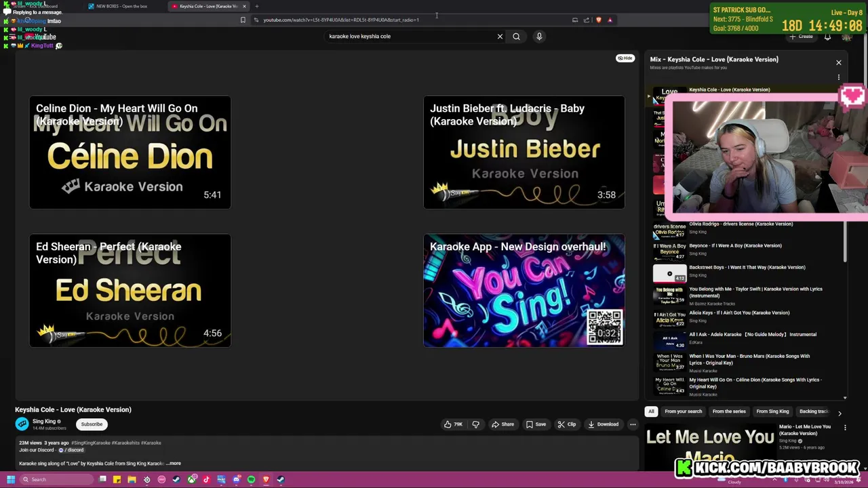
Task: Open the Windows Start menu
Action: click(x=10, y=480)
